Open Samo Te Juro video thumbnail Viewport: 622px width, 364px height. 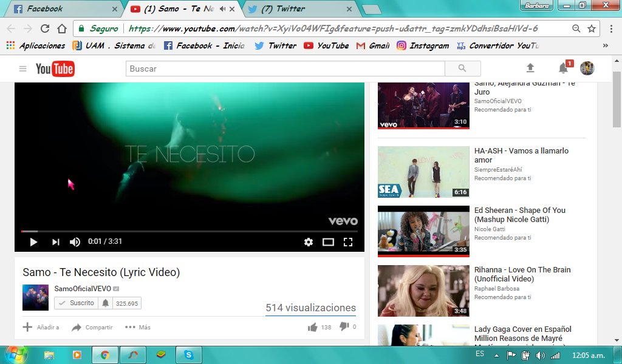pyautogui.click(x=423, y=106)
